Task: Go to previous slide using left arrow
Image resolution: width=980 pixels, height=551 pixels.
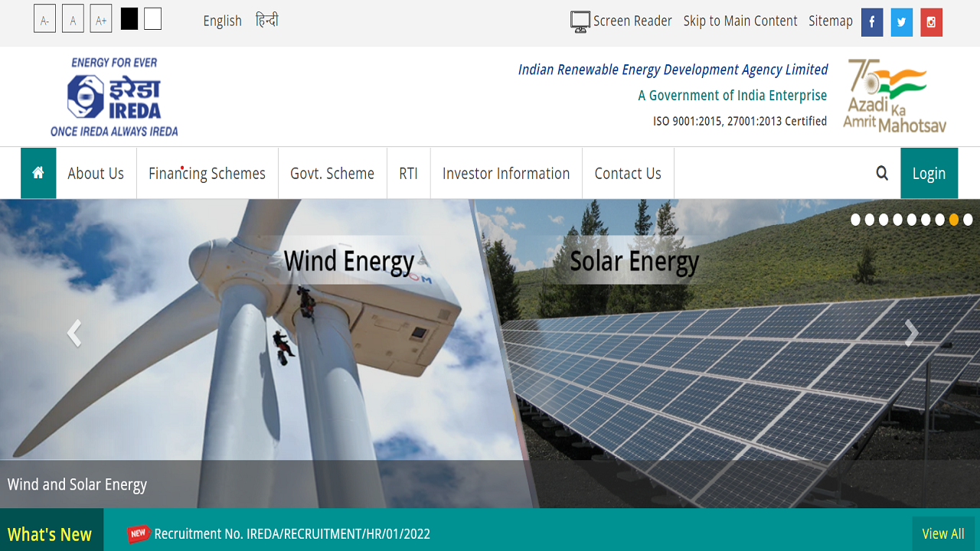Action: (74, 333)
